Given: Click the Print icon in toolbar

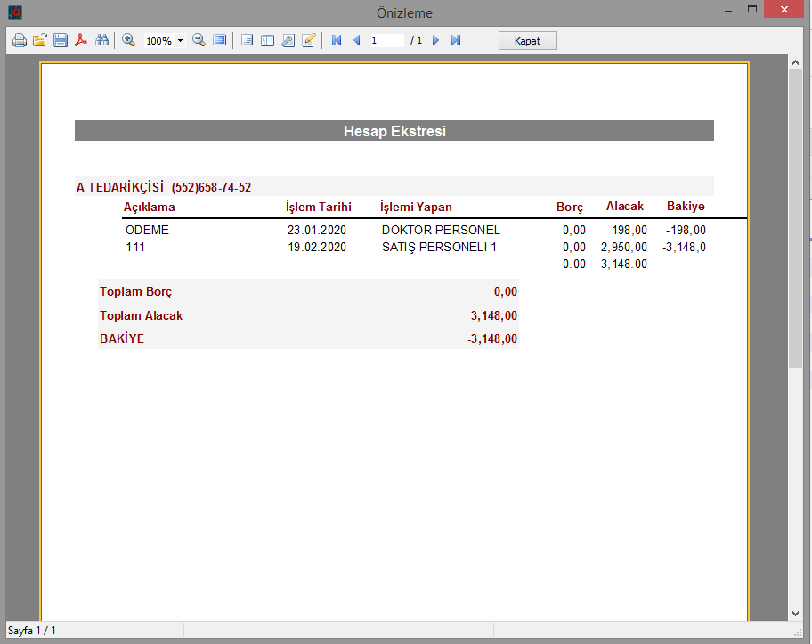Looking at the screenshot, I should [19, 40].
